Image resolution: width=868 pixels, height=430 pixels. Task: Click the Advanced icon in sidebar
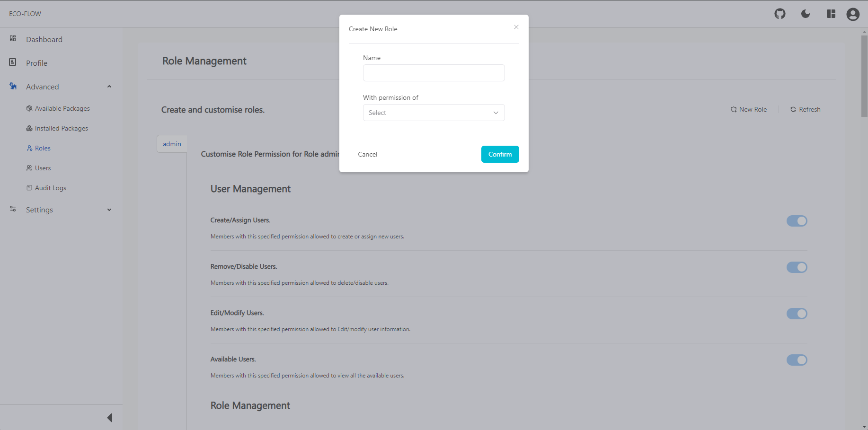click(13, 86)
